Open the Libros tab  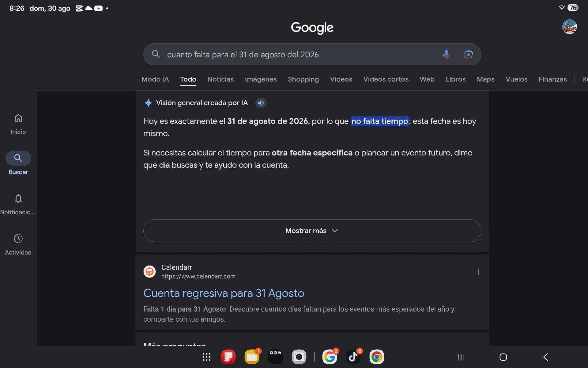pyautogui.click(x=455, y=79)
